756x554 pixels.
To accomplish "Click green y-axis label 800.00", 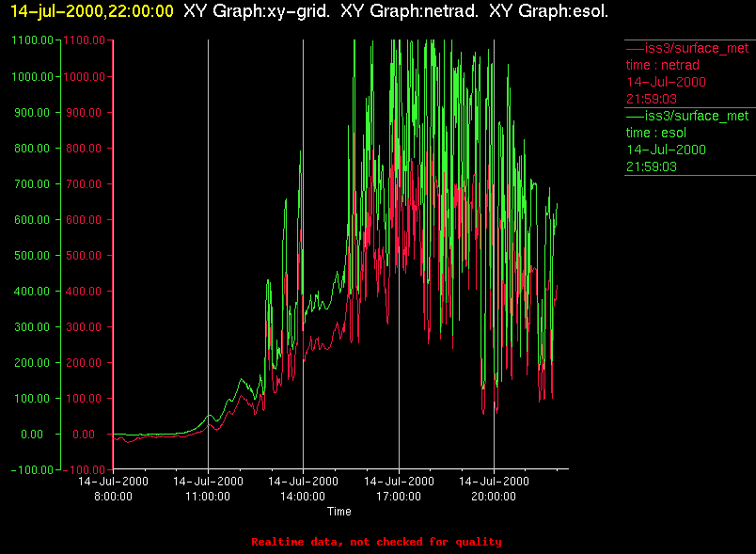I will 32,148.
